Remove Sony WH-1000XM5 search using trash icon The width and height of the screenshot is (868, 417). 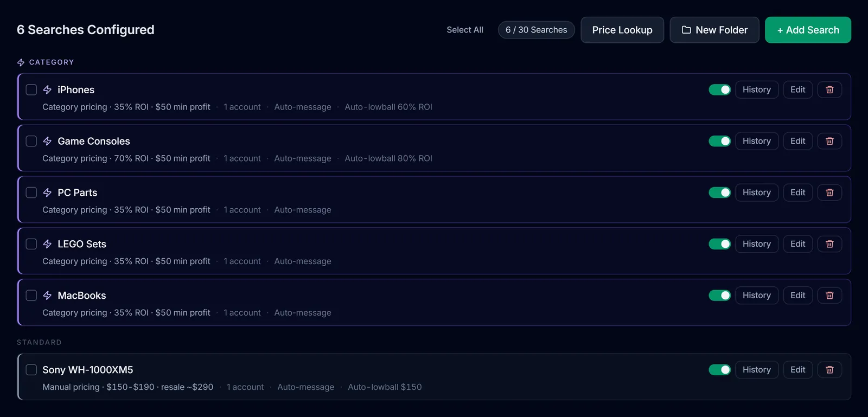[829, 370]
